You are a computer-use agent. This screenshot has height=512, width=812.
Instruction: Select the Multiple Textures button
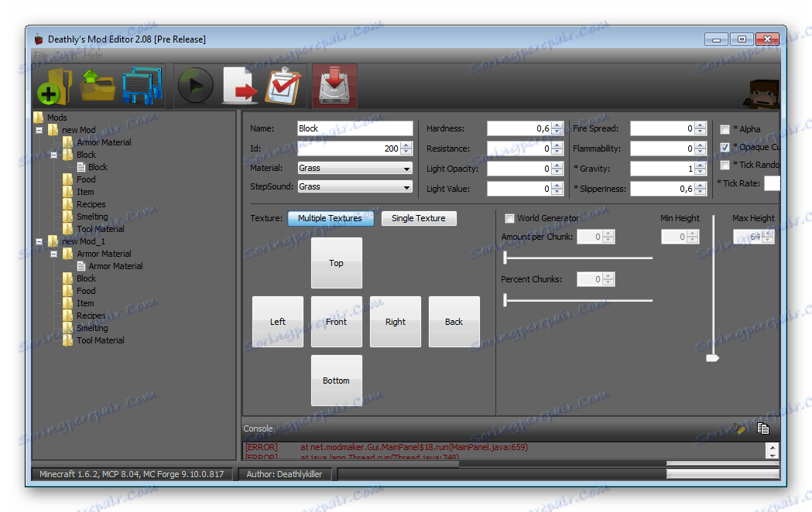[331, 218]
